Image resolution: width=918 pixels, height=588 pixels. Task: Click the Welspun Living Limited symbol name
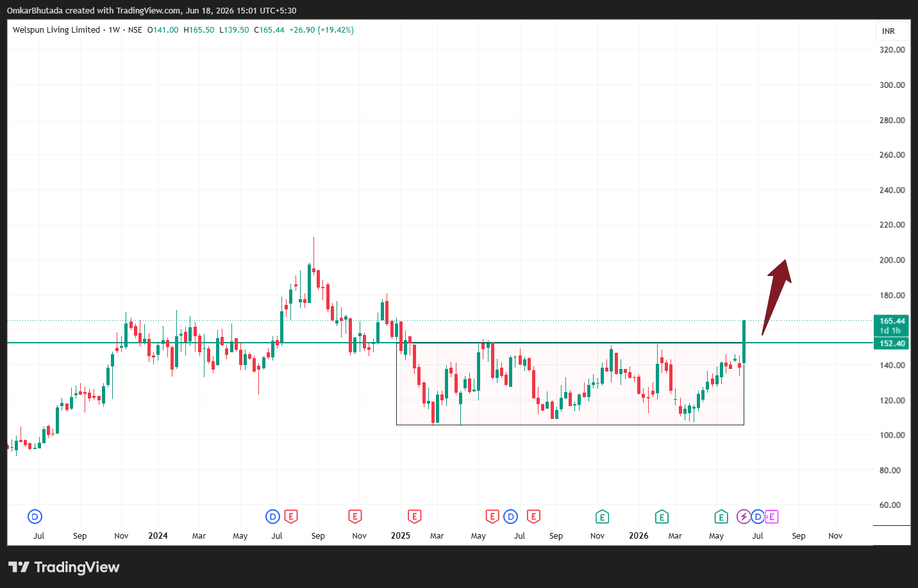[56, 30]
